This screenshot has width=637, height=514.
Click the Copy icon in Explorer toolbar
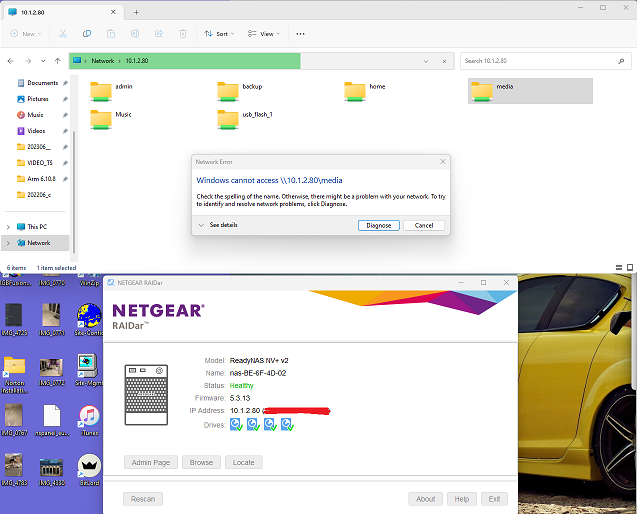(87, 33)
